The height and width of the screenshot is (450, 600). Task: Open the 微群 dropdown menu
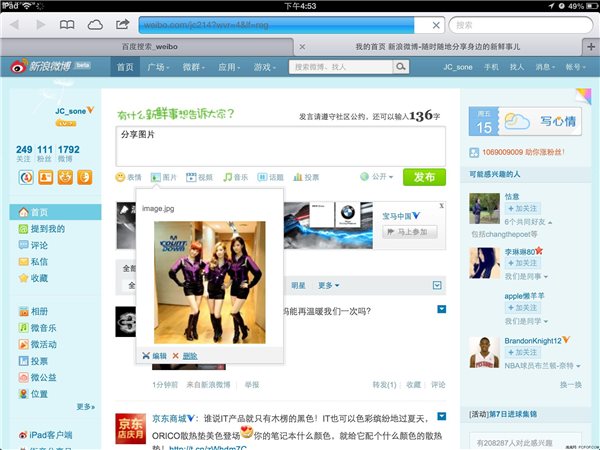coord(193,67)
